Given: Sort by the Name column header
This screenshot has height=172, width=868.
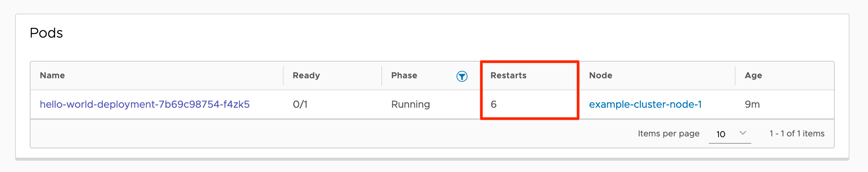Looking at the screenshot, I should [x=52, y=76].
